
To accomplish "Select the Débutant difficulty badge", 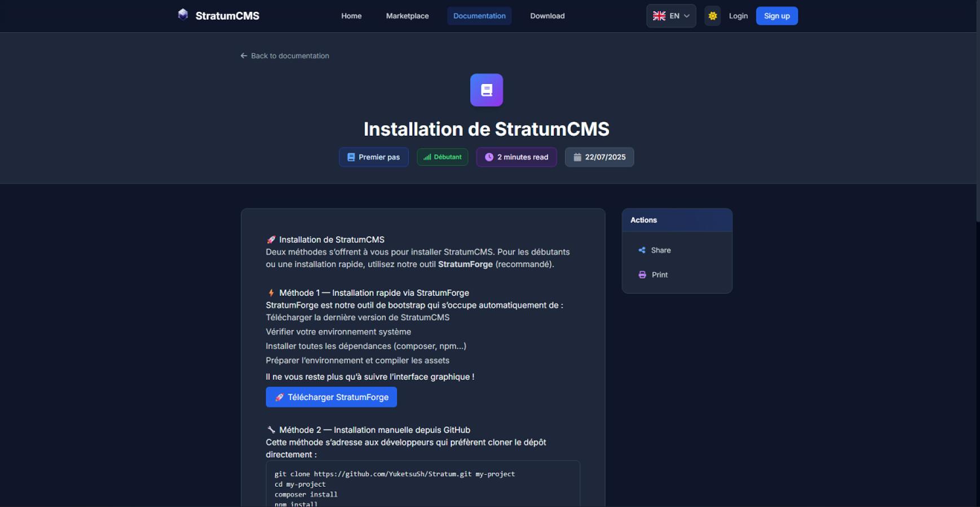I will 442,157.
